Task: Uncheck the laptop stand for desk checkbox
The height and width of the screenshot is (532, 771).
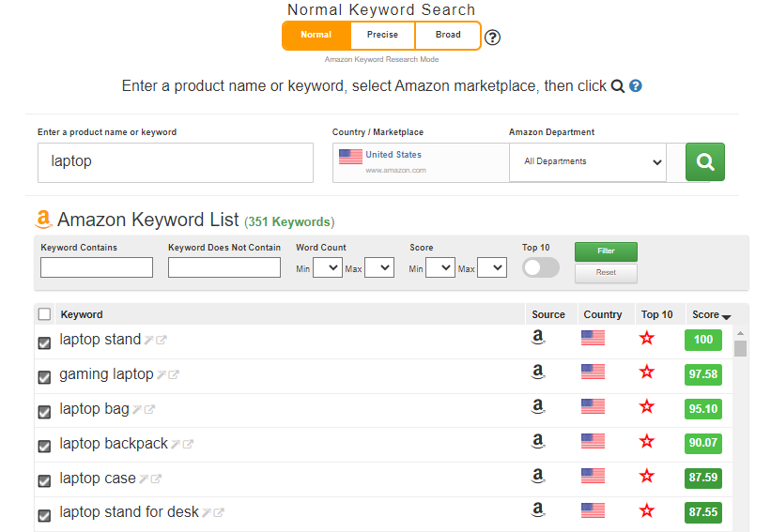Action: tap(44, 515)
